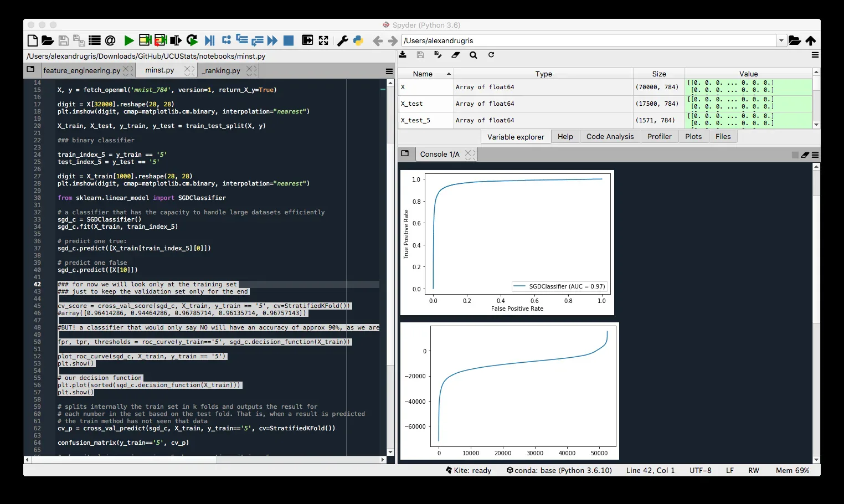Click the Save file icon

point(64,40)
